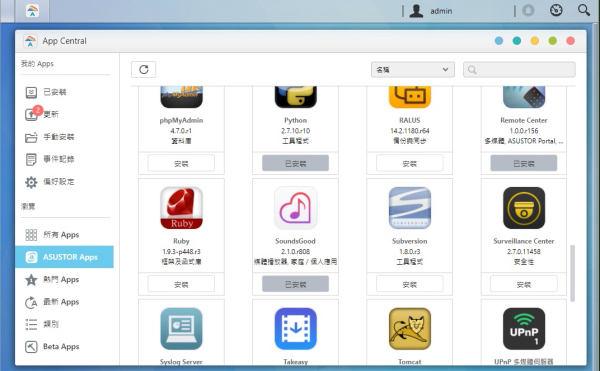Open the Subversion app icon

point(409,208)
